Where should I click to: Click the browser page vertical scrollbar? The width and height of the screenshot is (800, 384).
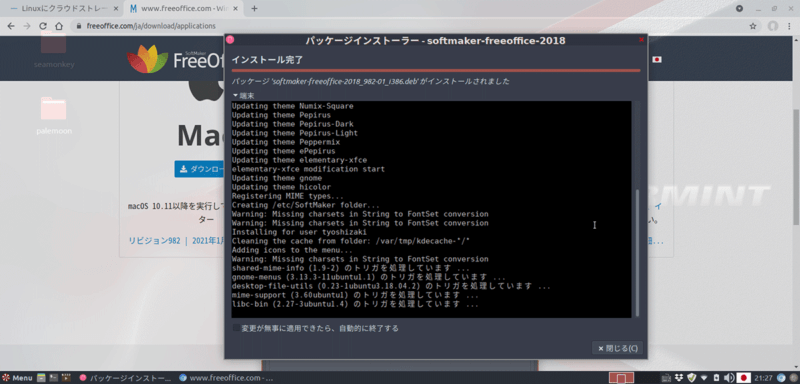(796, 166)
